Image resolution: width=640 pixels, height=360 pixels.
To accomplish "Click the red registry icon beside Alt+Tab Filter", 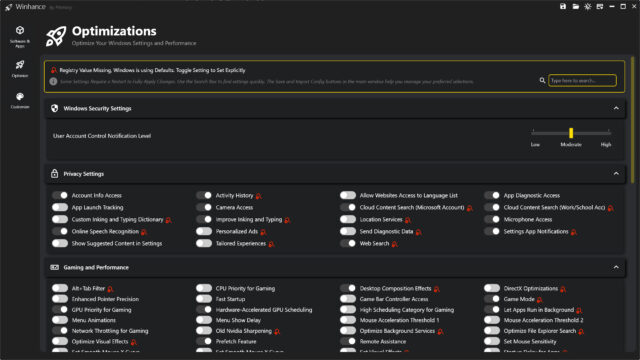I will click(110, 289).
